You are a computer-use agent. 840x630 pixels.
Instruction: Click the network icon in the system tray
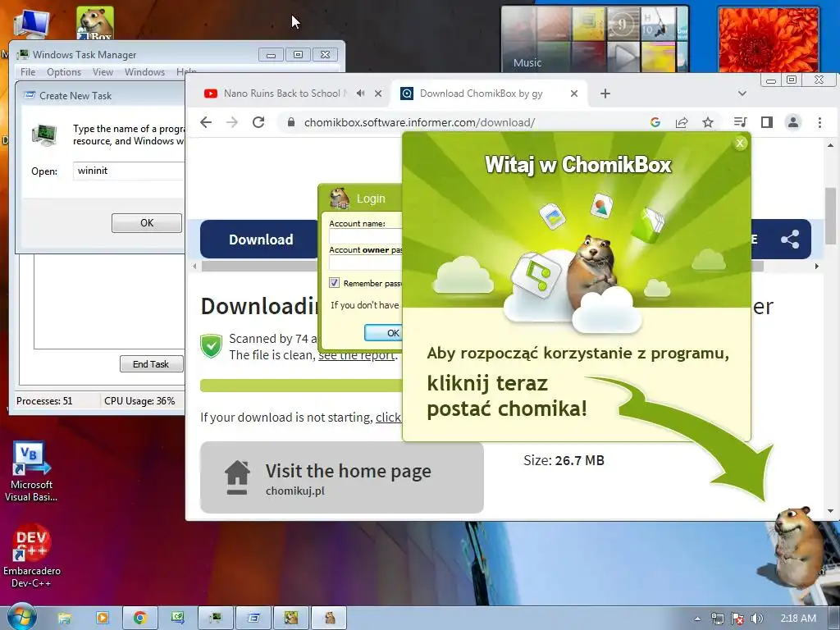tap(717, 619)
